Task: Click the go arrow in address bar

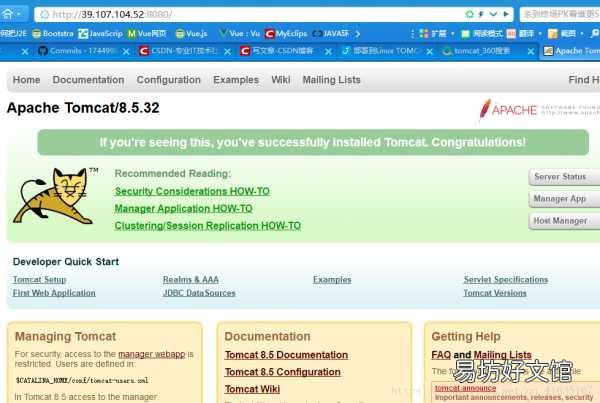Action: (506, 15)
